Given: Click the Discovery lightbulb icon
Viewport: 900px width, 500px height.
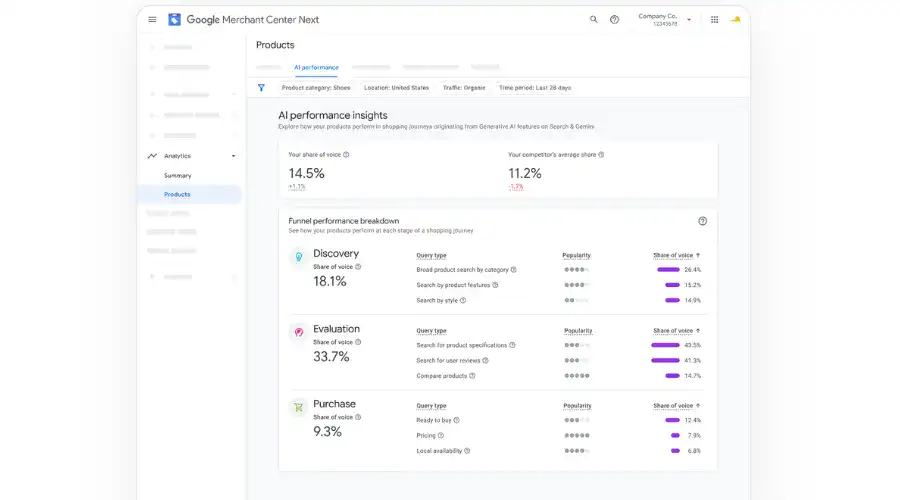Looking at the screenshot, I should pos(298,257).
